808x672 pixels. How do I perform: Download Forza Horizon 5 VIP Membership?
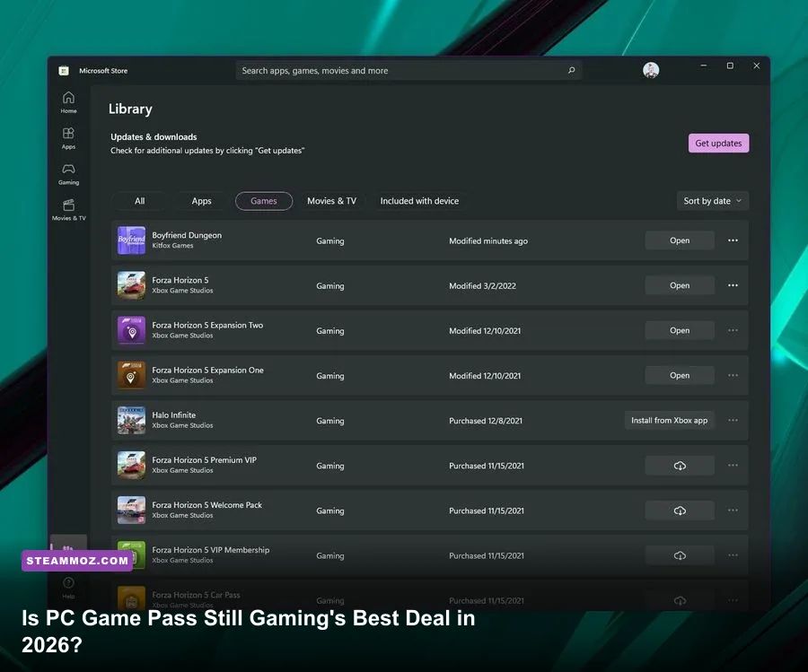680,555
